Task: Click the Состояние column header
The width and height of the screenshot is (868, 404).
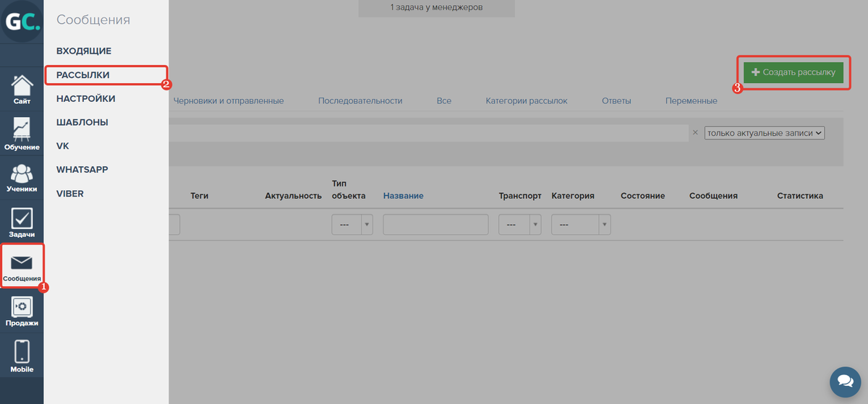Action: click(x=642, y=196)
